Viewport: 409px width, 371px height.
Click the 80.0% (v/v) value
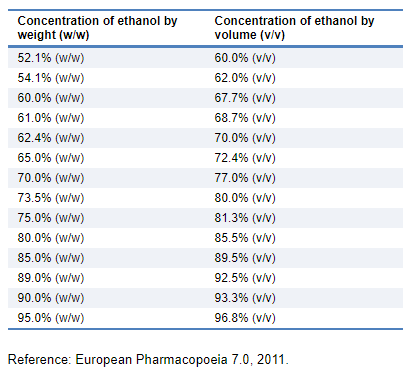pyautogui.click(x=245, y=198)
